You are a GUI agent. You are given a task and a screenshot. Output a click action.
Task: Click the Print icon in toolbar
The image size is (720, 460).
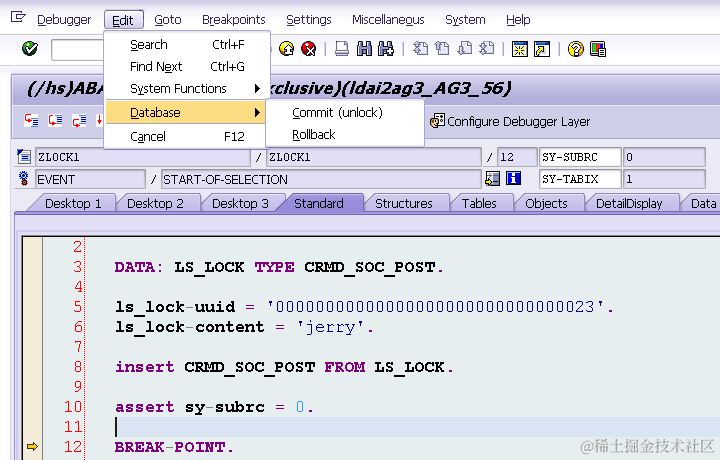[342, 48]
